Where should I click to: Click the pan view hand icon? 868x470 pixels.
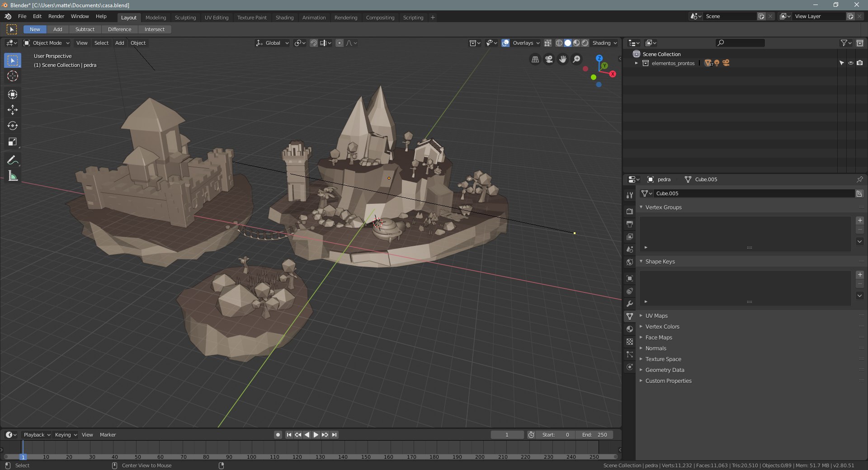coord(563,59)
